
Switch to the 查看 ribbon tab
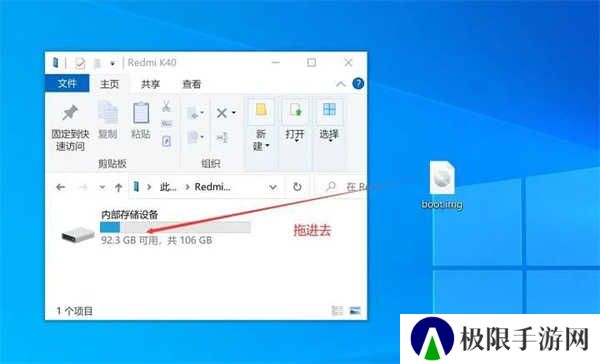191,84
